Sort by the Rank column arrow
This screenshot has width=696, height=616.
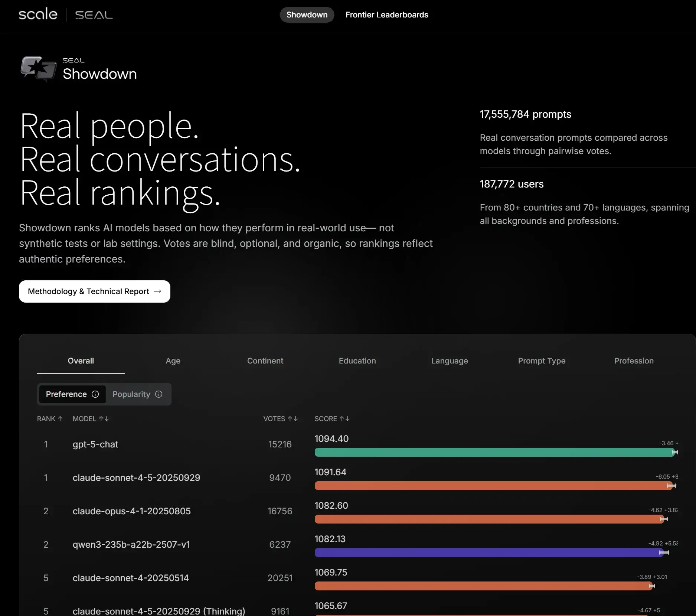[60, 419]
